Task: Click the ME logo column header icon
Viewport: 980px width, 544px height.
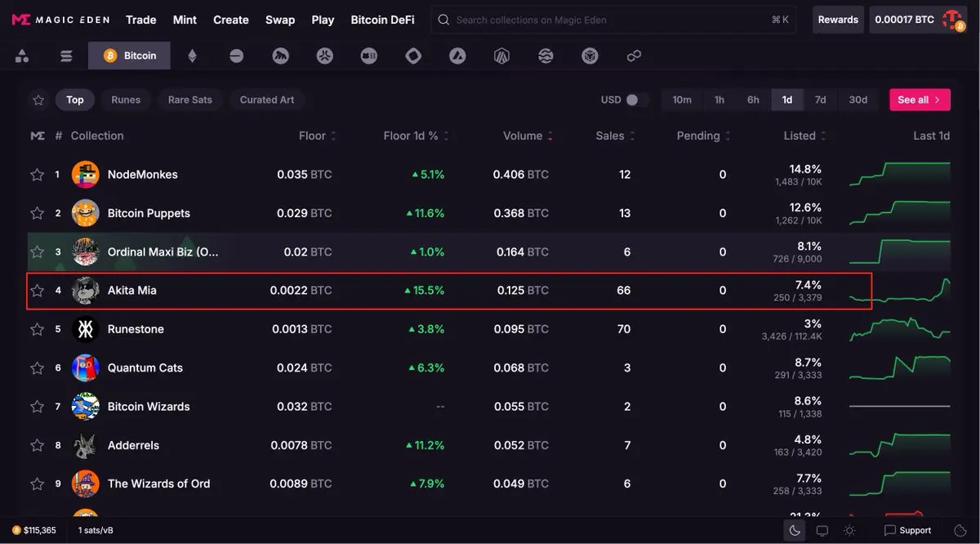Action: point(38,136)
